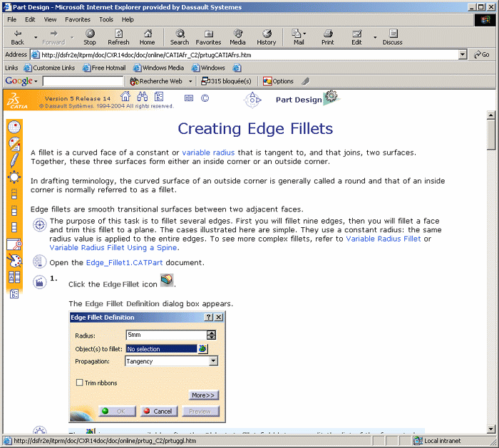
Task: Click the paint palette icon in left sidebar
Action: [14, 261]
